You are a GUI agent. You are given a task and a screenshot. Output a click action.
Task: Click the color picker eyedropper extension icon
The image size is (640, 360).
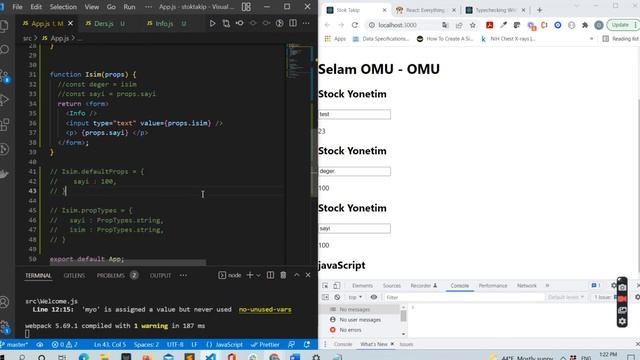click(503, 25)
